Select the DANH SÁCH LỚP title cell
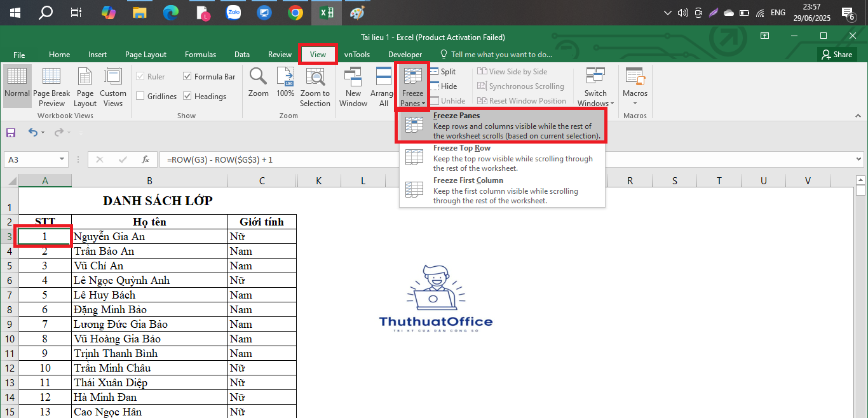The image size is (868, 418). (x=158, y=201)
